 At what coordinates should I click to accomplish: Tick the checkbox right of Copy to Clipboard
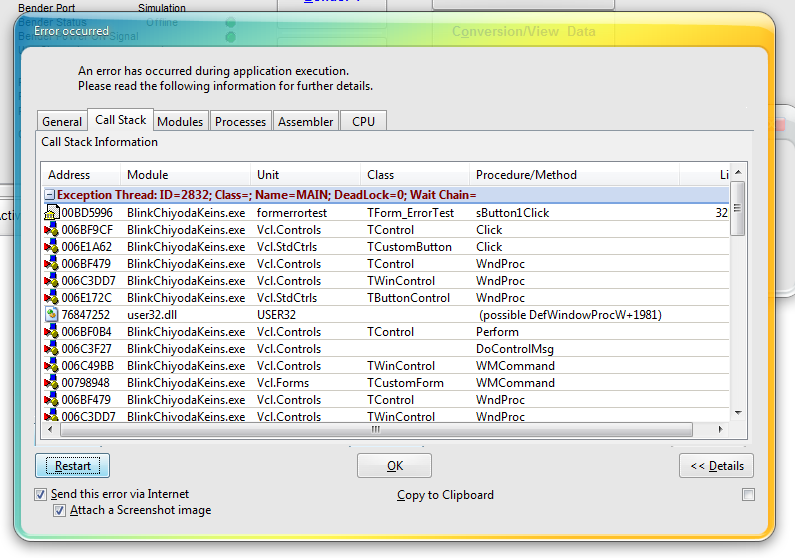pyautogui.click(x=748, y=495)
